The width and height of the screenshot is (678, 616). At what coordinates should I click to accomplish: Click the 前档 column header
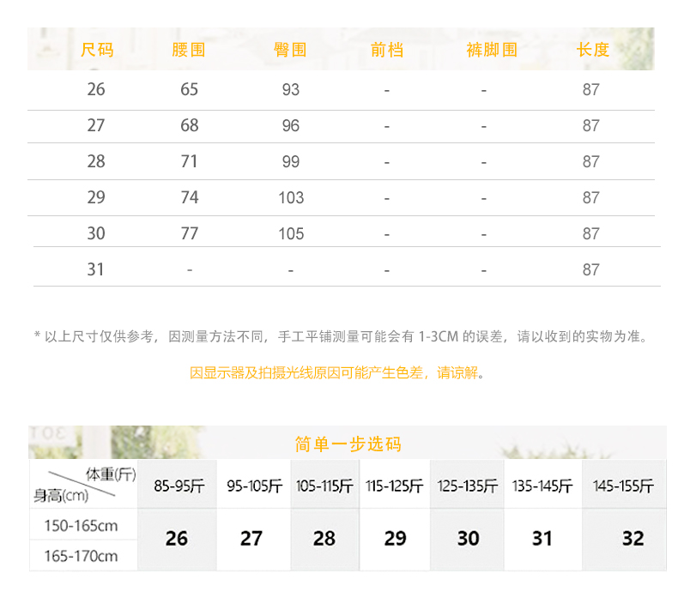[x=386, y=50]
